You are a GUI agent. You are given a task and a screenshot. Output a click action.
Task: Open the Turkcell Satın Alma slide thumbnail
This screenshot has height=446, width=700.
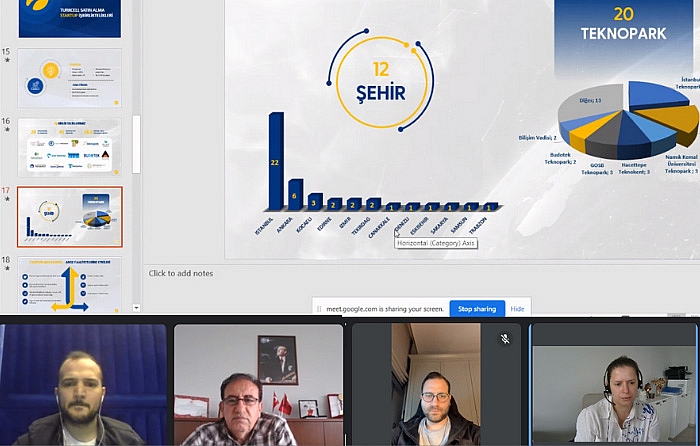[70, 18]
